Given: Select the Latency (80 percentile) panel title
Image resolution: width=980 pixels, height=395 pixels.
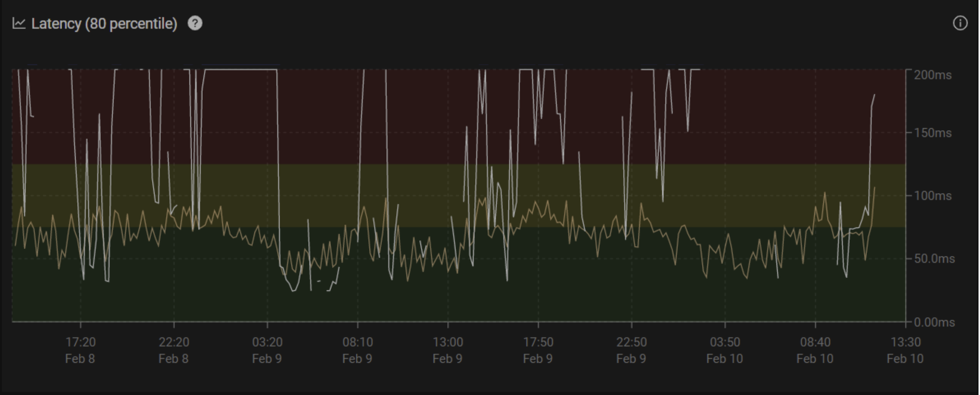Looking at the screenshot, I should point(104,24).
